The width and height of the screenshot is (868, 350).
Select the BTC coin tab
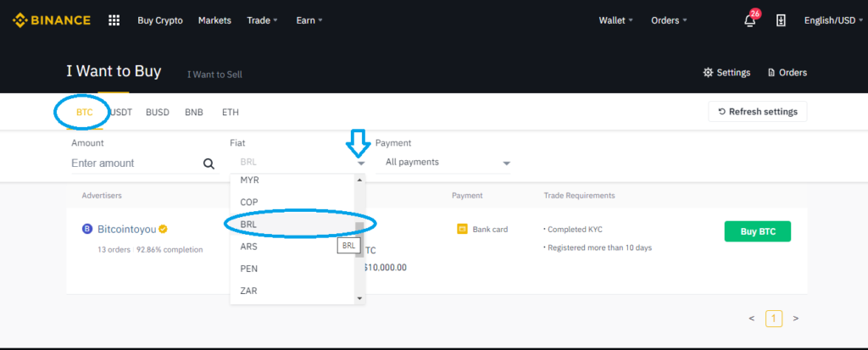coord(84,113)
